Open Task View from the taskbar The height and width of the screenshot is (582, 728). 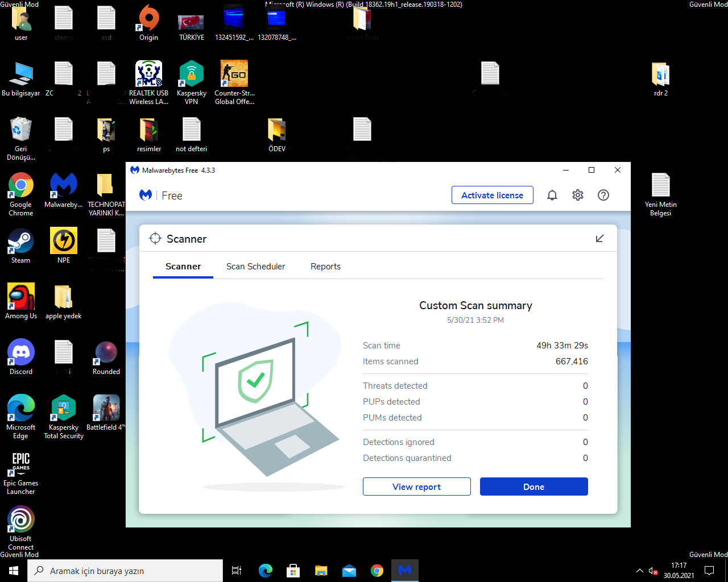coord(237,571)
